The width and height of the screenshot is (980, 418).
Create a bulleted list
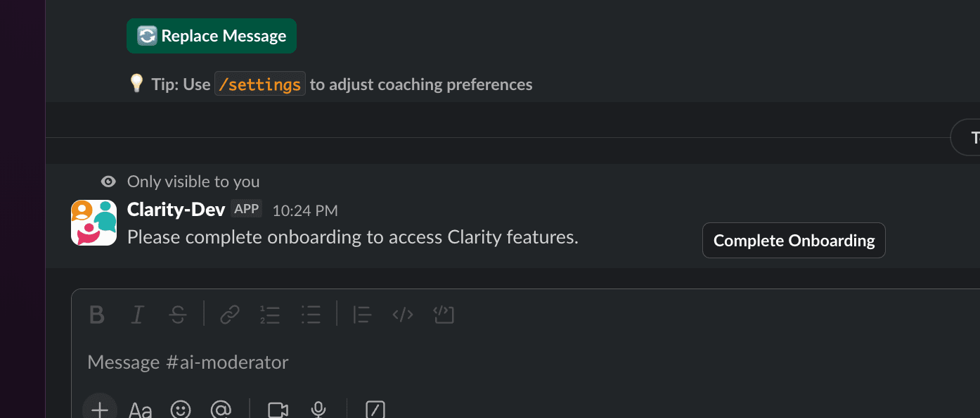click(311, 315)
